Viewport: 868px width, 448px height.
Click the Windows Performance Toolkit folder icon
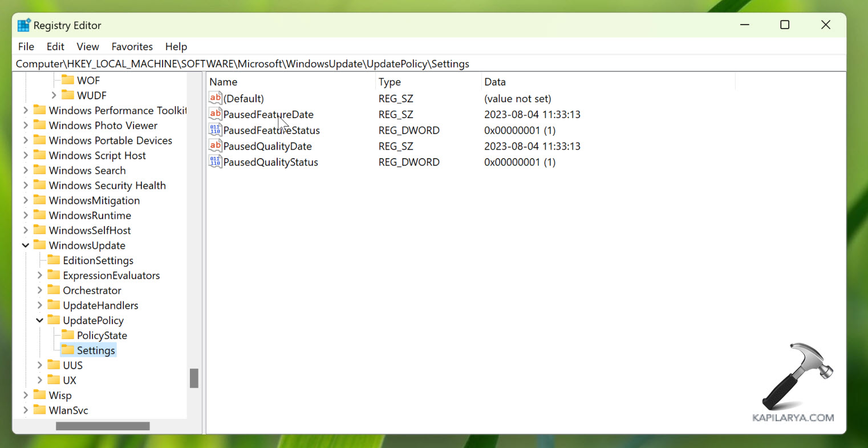(x=40, y=110)
